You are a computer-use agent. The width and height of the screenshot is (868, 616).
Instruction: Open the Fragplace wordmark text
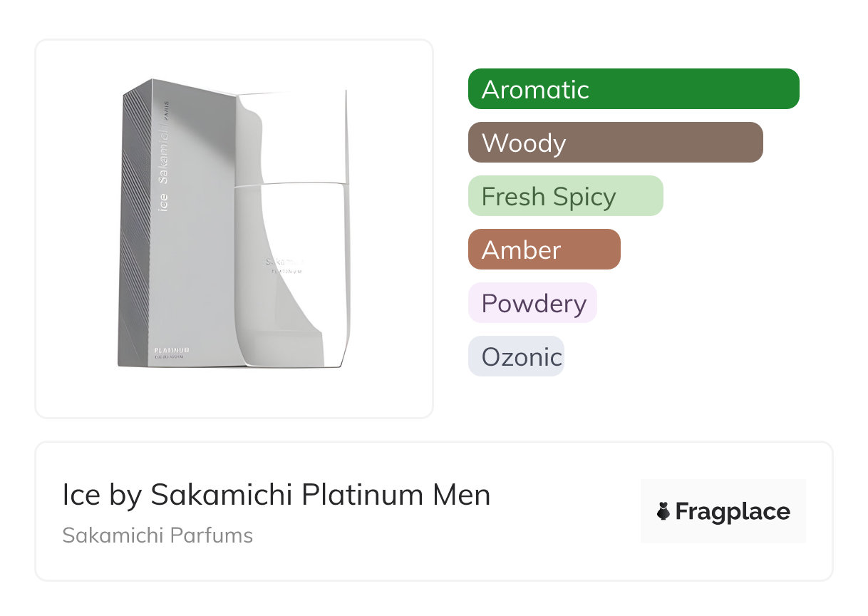click(733, 511)
